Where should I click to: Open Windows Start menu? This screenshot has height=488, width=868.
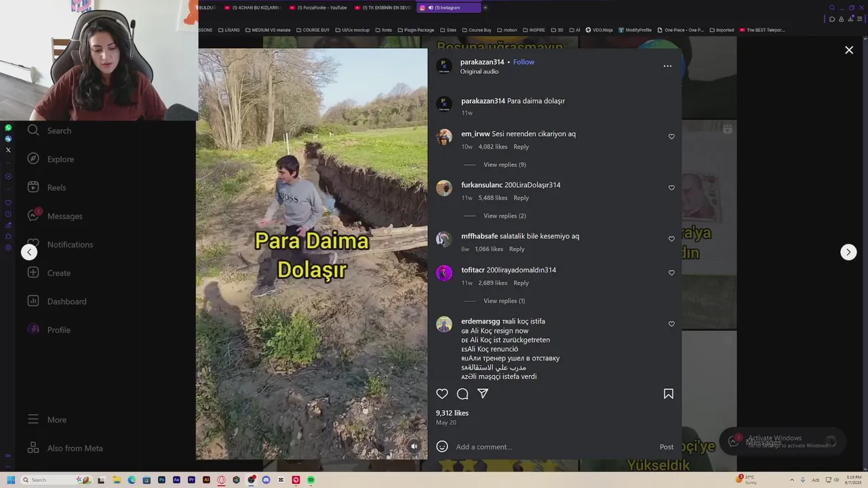coord(11,480)
